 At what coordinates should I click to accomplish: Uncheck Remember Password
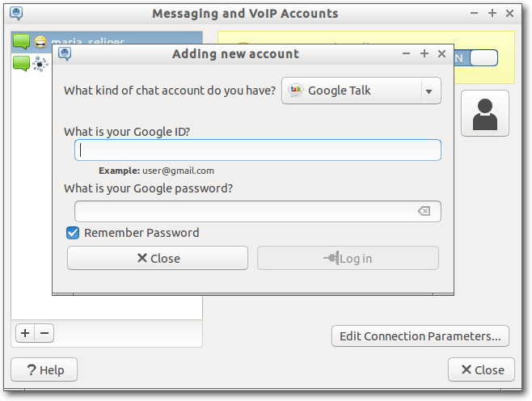point(73,233)
